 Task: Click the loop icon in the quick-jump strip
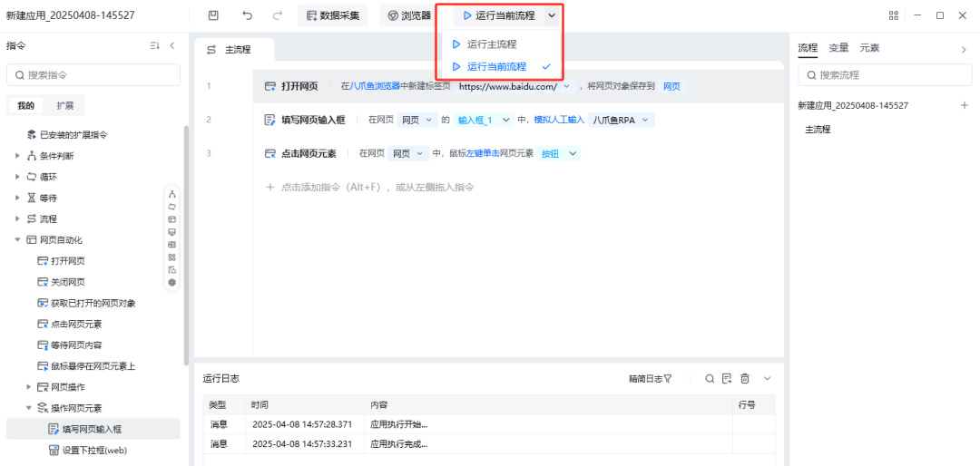[x=171, y=207]
